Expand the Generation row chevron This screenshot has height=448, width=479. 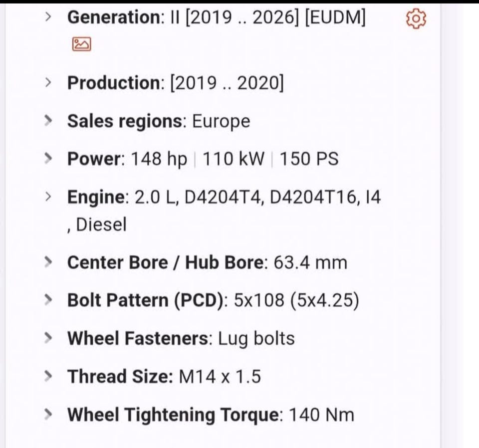(x=48, y=17)
